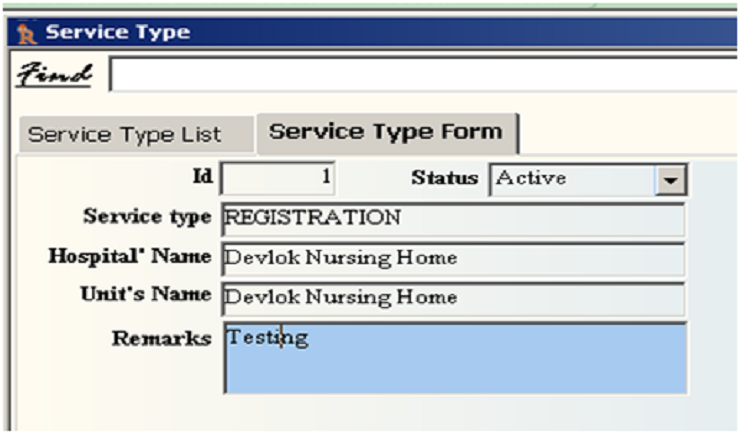Click the Service Type window title icon
The image size is (740, 434).
(x=27, y=33)
